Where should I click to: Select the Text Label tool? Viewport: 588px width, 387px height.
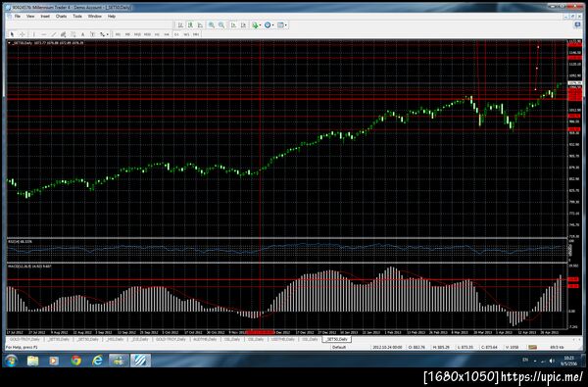click(x=93, y=34)
